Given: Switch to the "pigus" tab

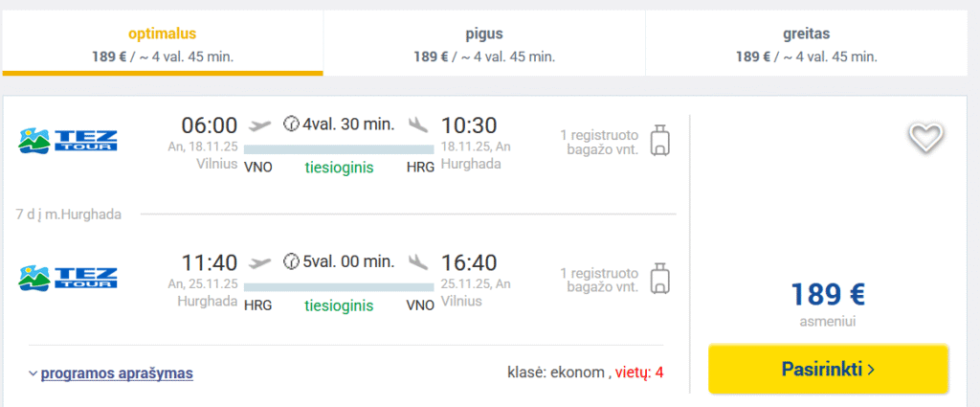Looking at the screenshot, I should coord(484,44).
